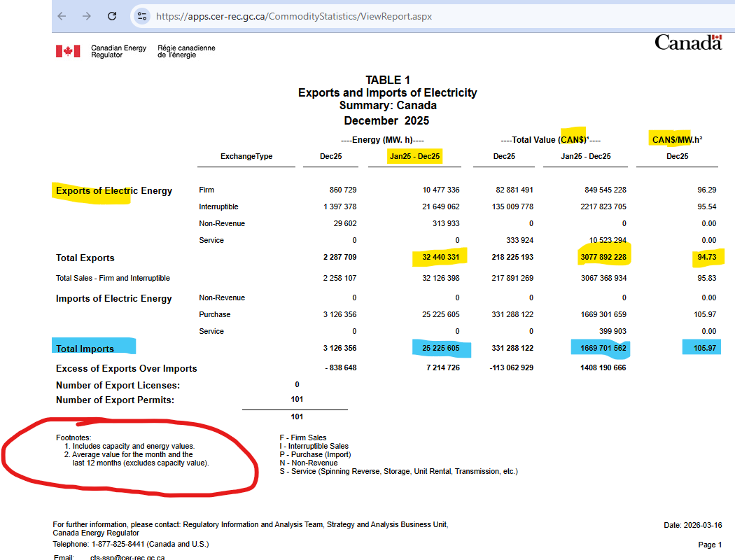Click Firm price 96.29
Screen dimensions: 735x560
click(706, 190)
